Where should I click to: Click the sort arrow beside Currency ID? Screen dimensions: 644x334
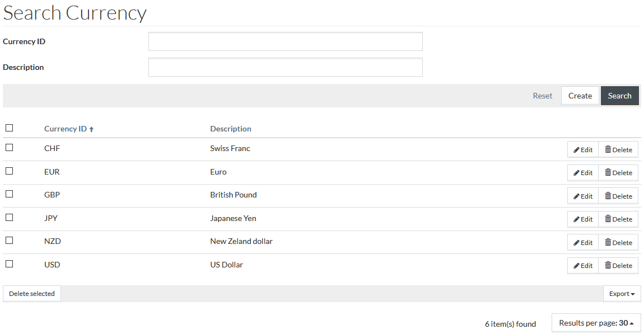coord(92,129)
